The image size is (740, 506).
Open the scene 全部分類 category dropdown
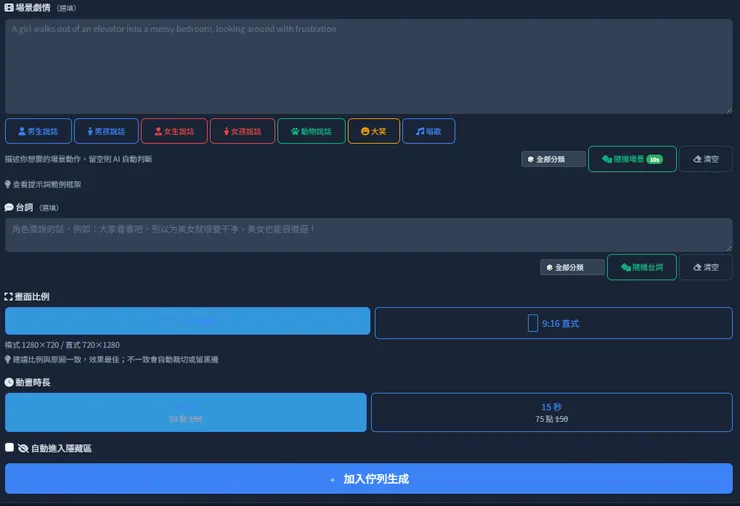click(x=553, y=159)
